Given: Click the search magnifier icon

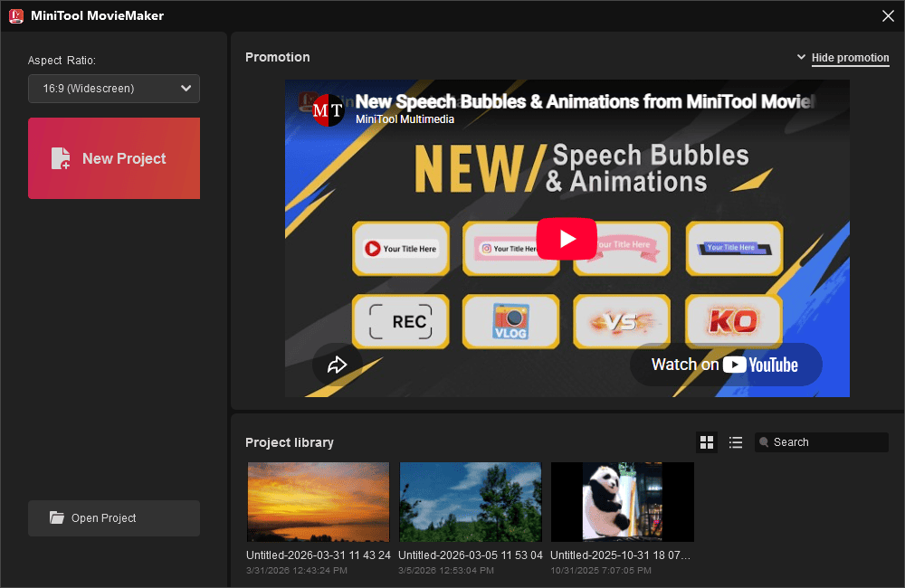Looking at the screenshot, I should (764, 442).
